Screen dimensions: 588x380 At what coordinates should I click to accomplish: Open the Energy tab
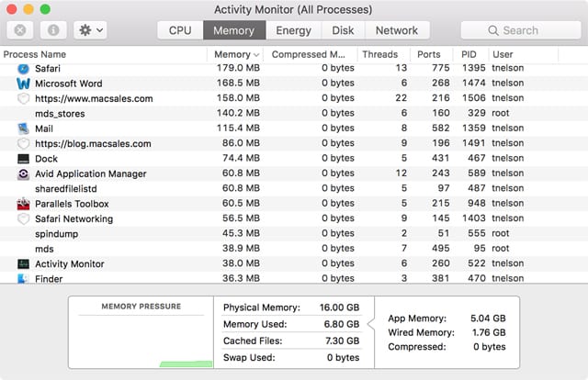pos(293,30)
